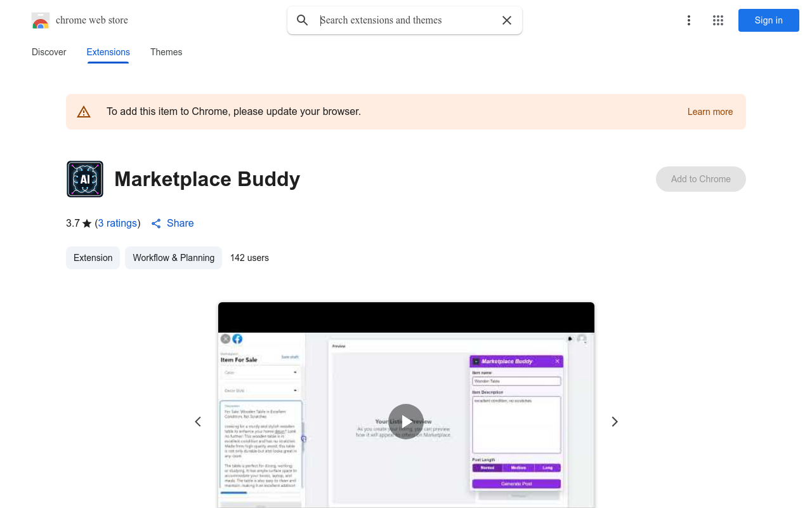Click the warning triangle icon in the banner

point(84,112)
